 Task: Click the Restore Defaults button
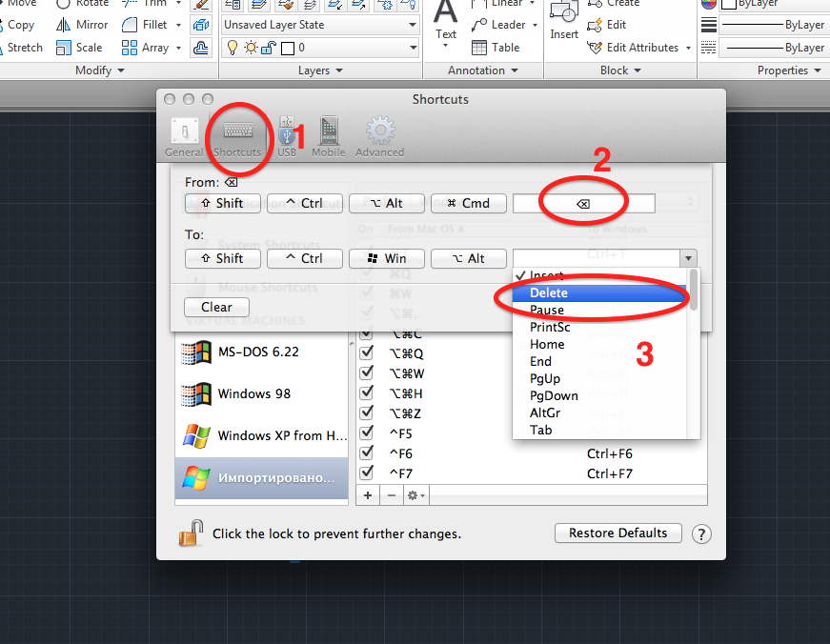click(617, 533)
